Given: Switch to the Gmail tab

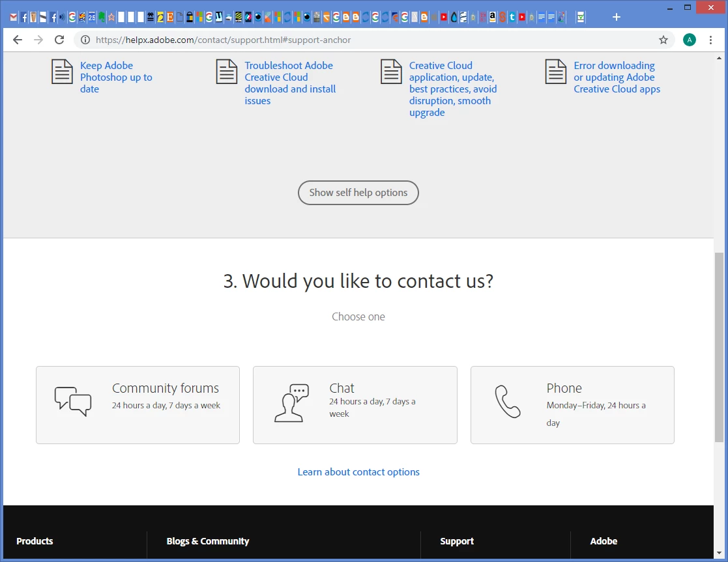Looking at the screenshot, I should pyautogui.click(x=14, y=18).
